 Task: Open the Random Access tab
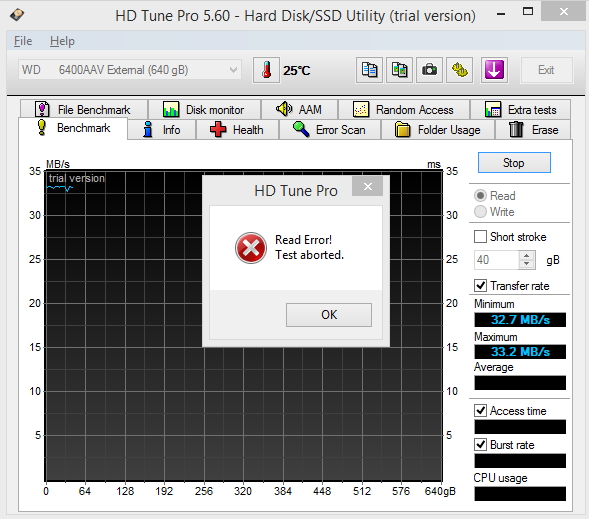(404, 110)
